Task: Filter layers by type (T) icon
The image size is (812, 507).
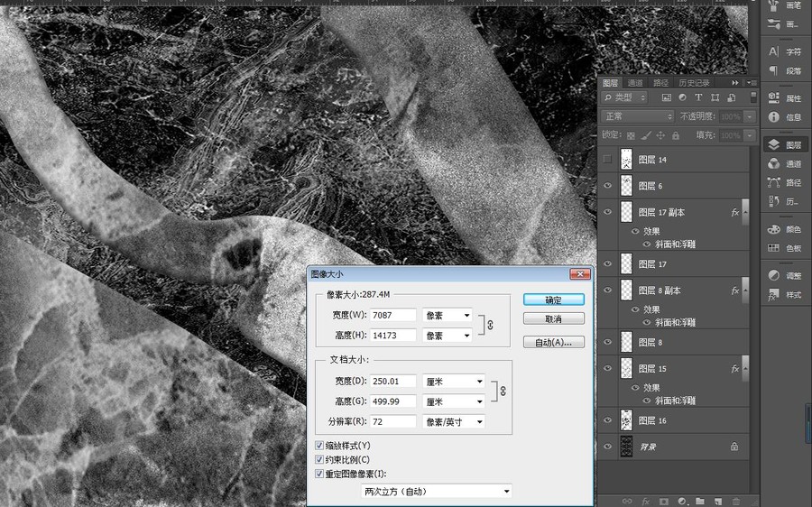Action: 698,97
